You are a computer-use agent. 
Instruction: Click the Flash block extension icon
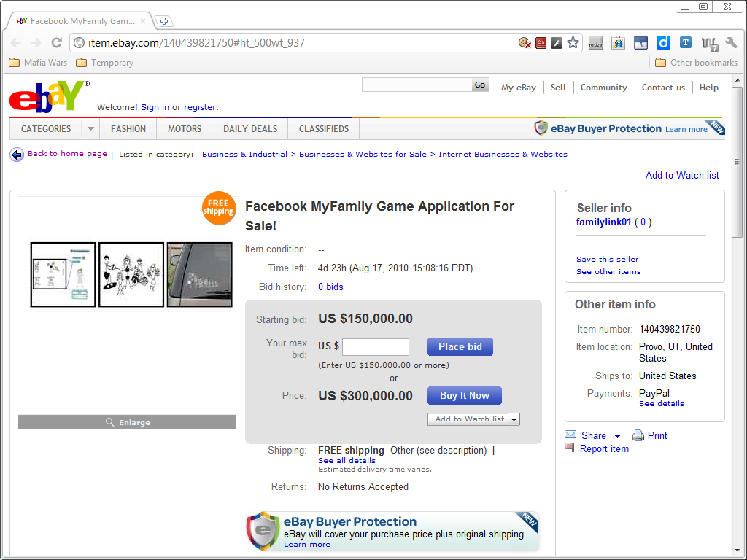tap(557, 43)
